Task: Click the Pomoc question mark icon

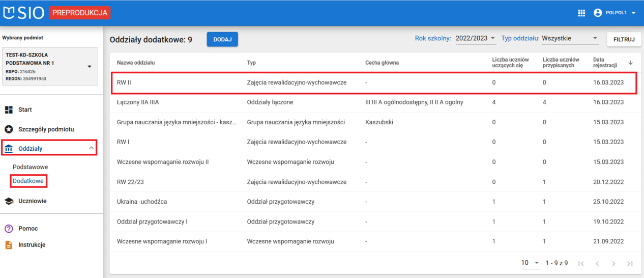Action: (9, 229)
